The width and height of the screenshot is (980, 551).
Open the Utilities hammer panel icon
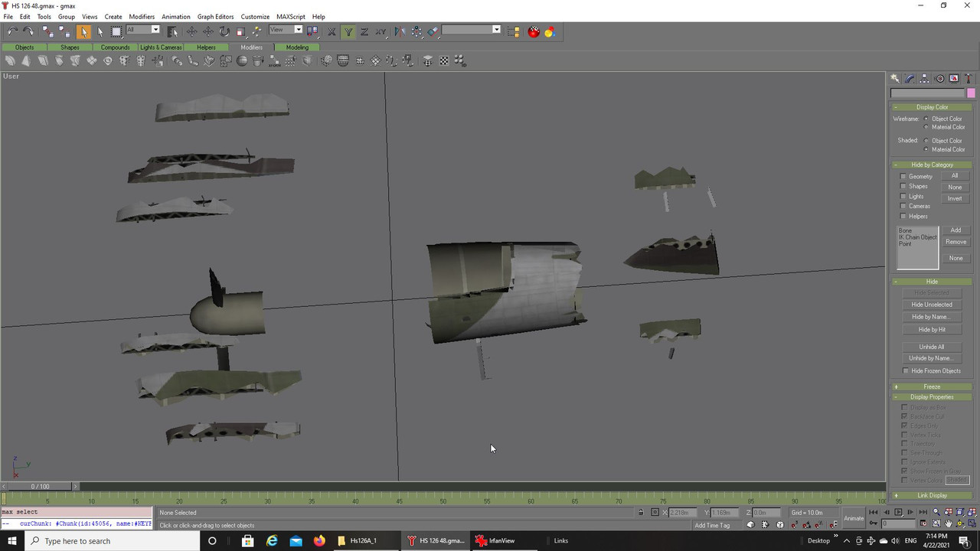pos(969,79)
